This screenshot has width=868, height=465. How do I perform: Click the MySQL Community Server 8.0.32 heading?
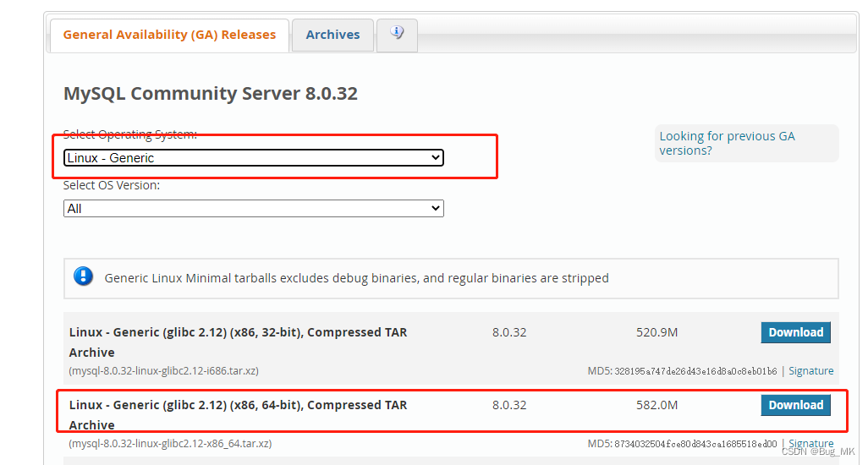[x=211, y=94]
